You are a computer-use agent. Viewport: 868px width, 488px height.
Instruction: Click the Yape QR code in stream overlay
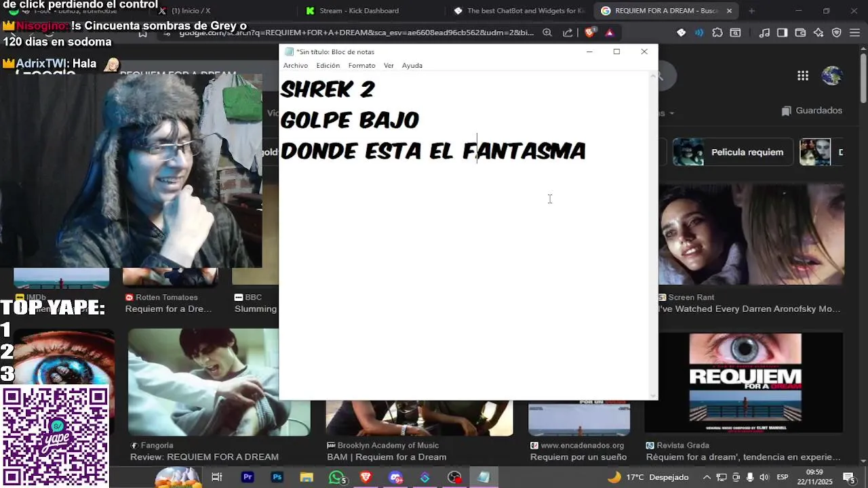(55, 436)
